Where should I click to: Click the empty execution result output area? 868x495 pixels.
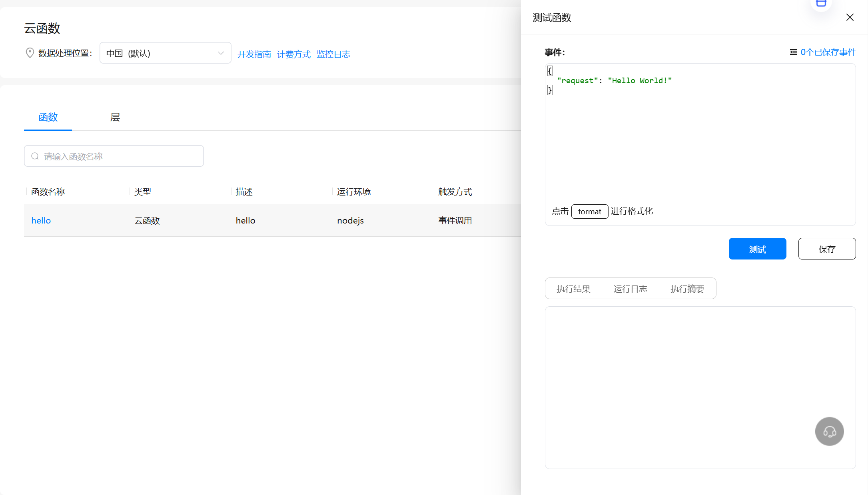[700, 387]
